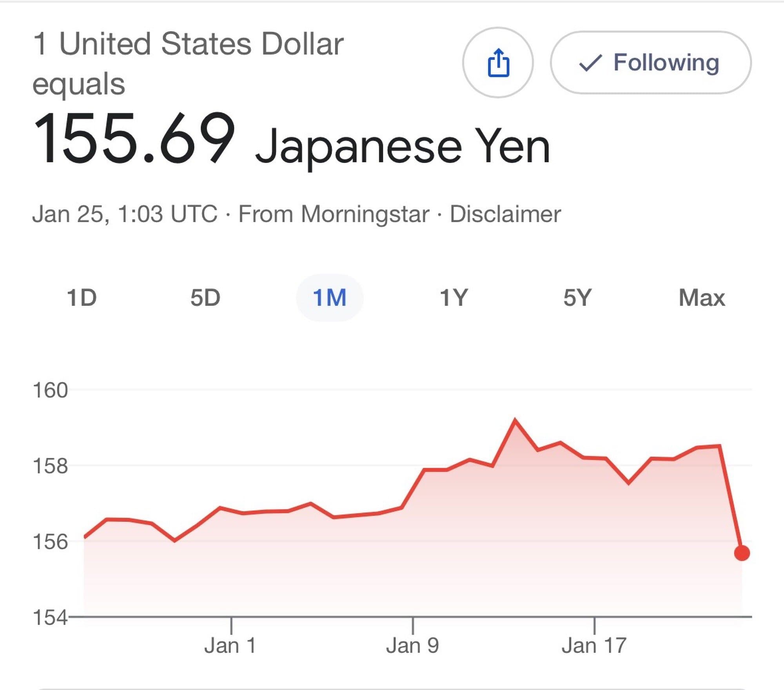Click the 160 y-axis value
Viewport: 784px width, 690px height.
[x=51, y=390]
